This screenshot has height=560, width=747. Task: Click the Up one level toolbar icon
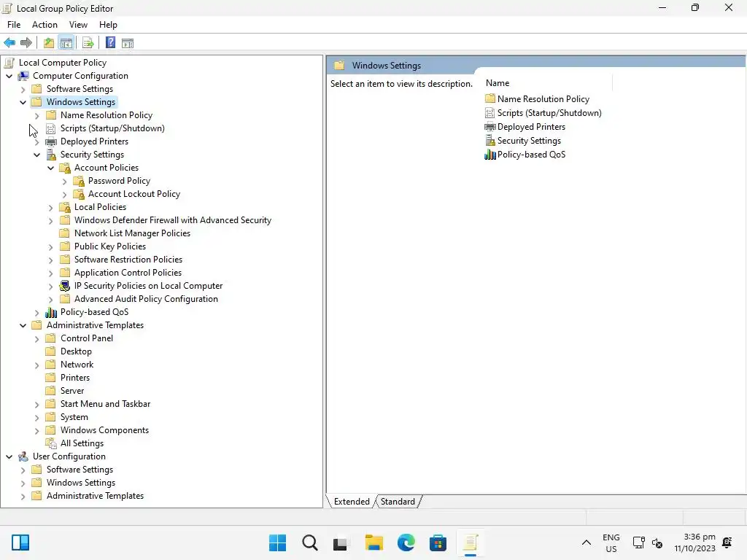pos(49,43)
